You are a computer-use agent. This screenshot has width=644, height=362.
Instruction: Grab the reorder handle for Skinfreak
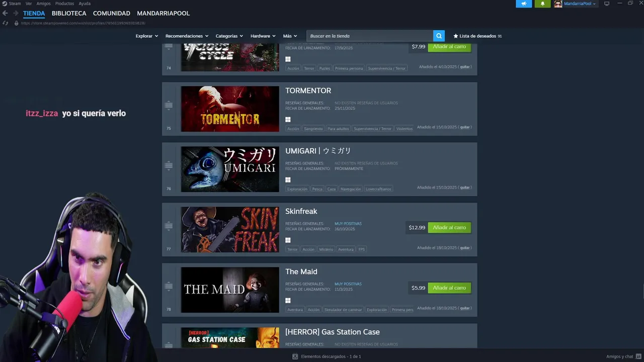[169, 226]
